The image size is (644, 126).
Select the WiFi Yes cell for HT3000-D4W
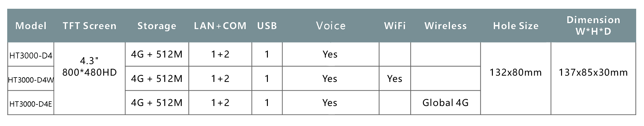point(395,78)
